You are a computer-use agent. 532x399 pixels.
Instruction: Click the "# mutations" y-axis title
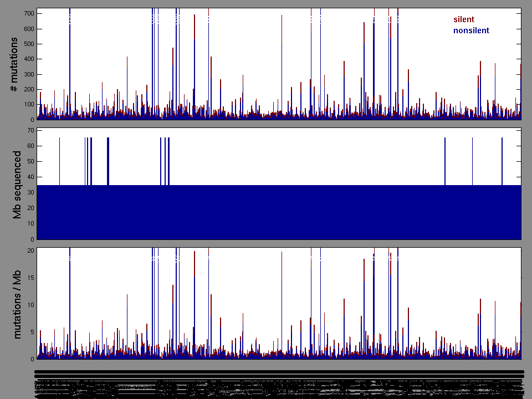tap(15, 65)
